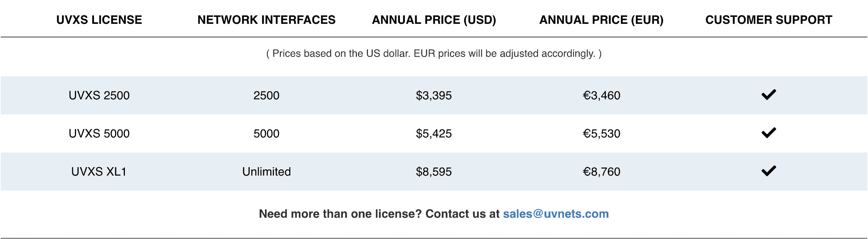
Task: Select the UVXS LICENSE column header
Action: pos(99,20)
